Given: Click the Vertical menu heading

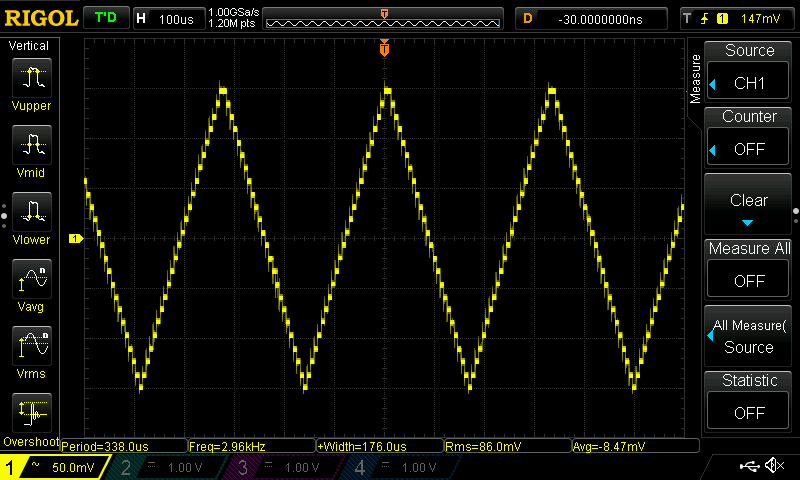Looking at the screenshot, I should click(29, 46).
